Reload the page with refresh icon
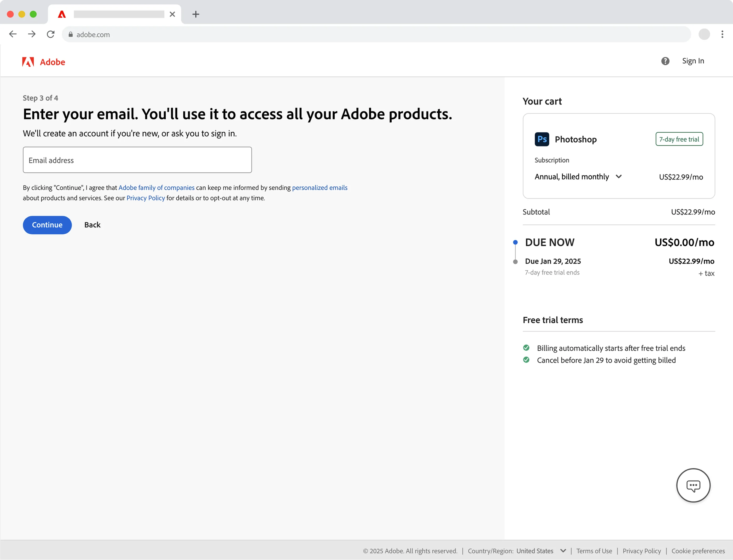Image resolution: width=733 pixels, height=560 pixels. 51,34
